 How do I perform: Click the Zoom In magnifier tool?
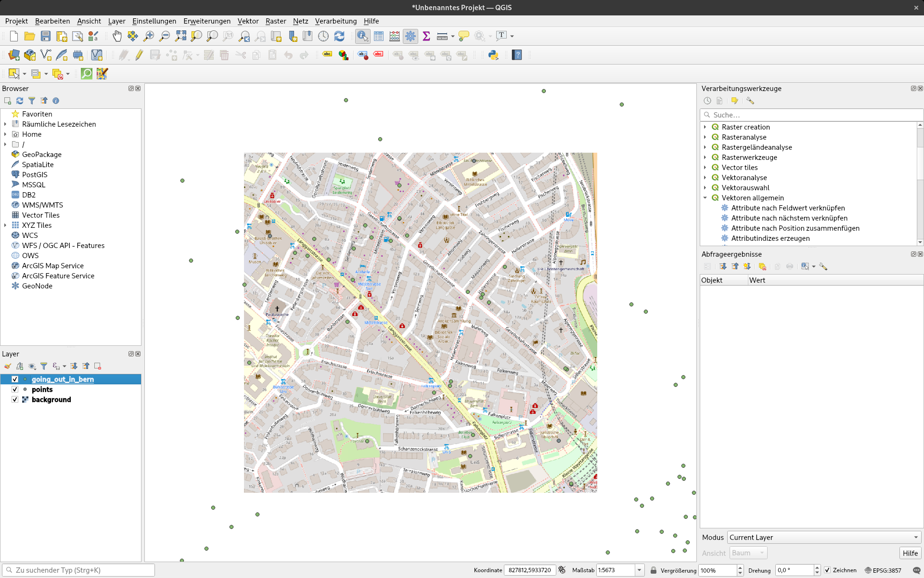pos(149,36)
